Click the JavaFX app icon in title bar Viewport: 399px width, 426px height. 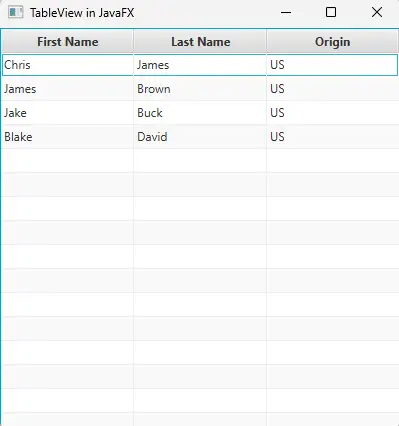tap(16, 13)
